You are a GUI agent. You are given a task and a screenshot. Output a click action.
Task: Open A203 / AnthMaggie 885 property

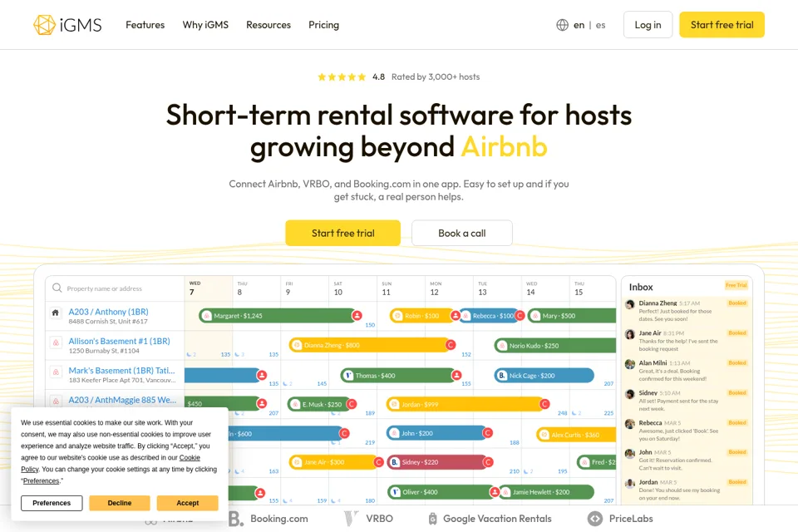[123, 400]
